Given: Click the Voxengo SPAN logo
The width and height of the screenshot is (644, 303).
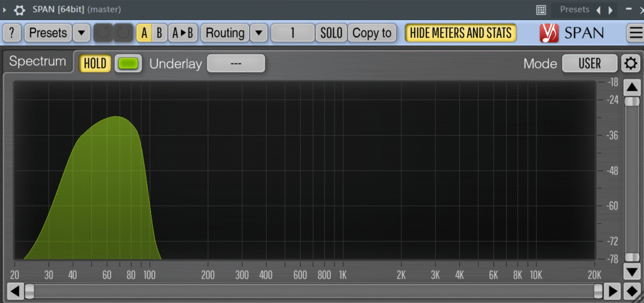Looking at the screenshot, I should pos(571,33).
